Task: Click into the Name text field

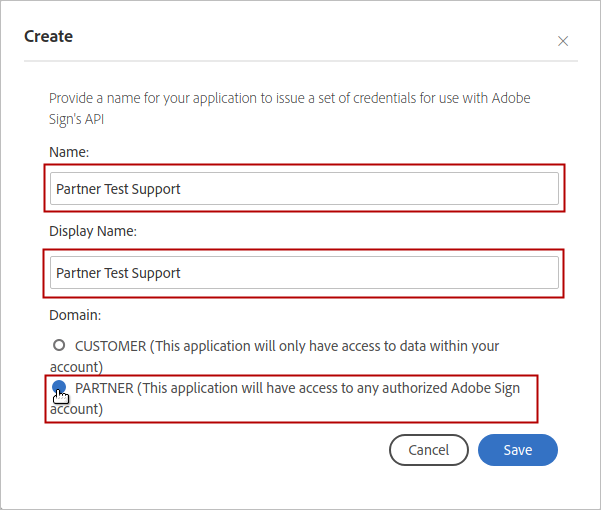Action: [304, 189]
